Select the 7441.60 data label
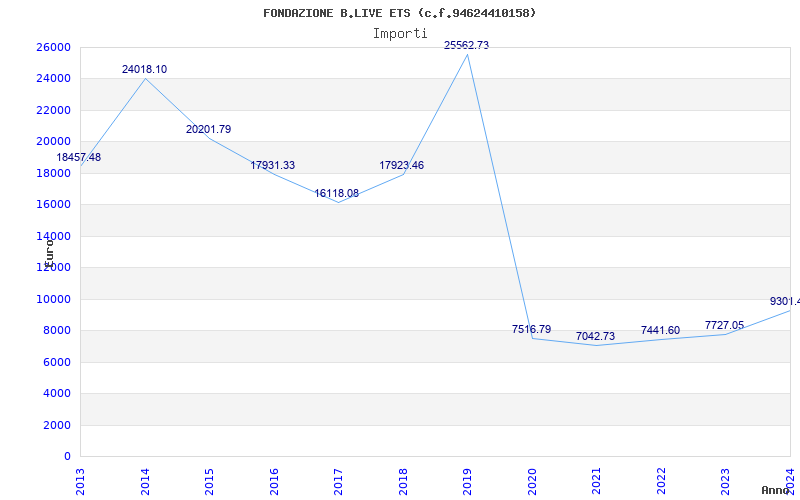The image size is (800, 500). tap(660, 330)
